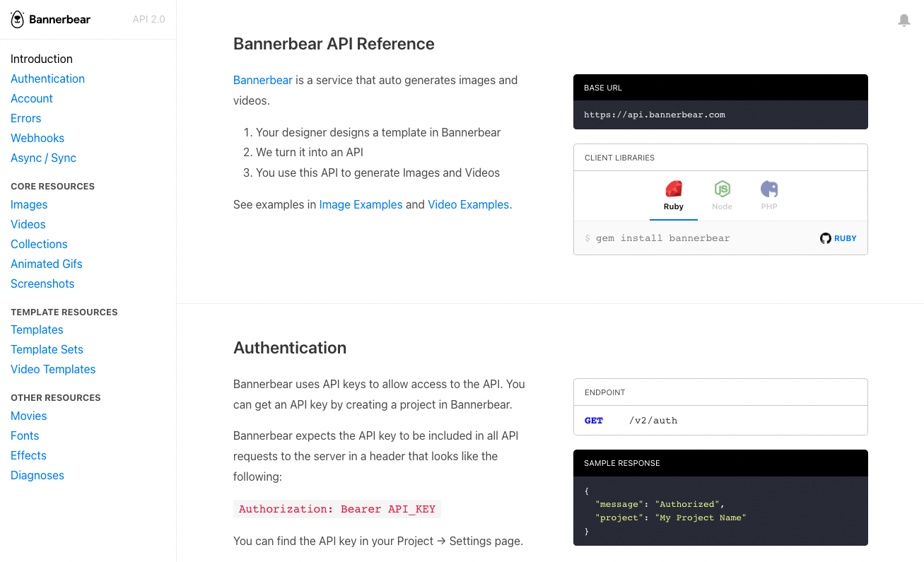Switch to the PHP client library tab
Viewport: 924px width, 562px height.
769,206
